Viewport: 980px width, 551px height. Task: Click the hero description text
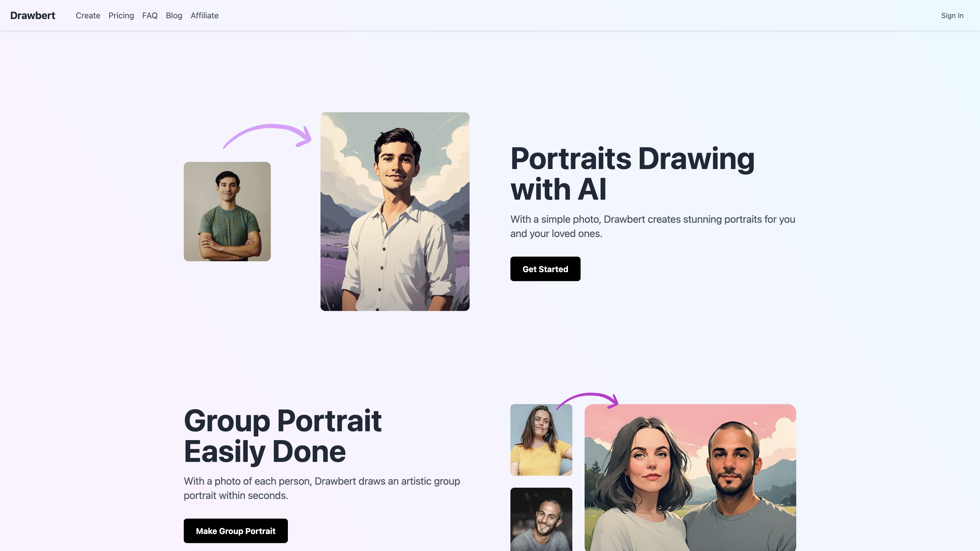point(652,226)
